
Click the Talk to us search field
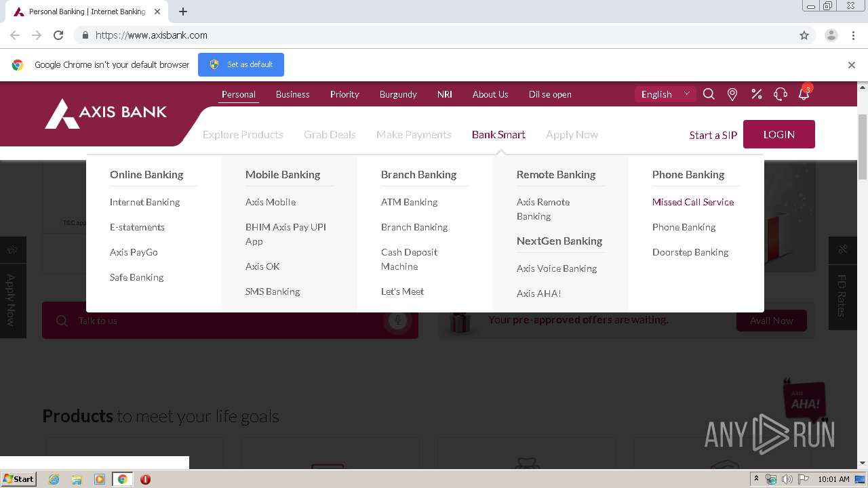(x=230, y=321)
